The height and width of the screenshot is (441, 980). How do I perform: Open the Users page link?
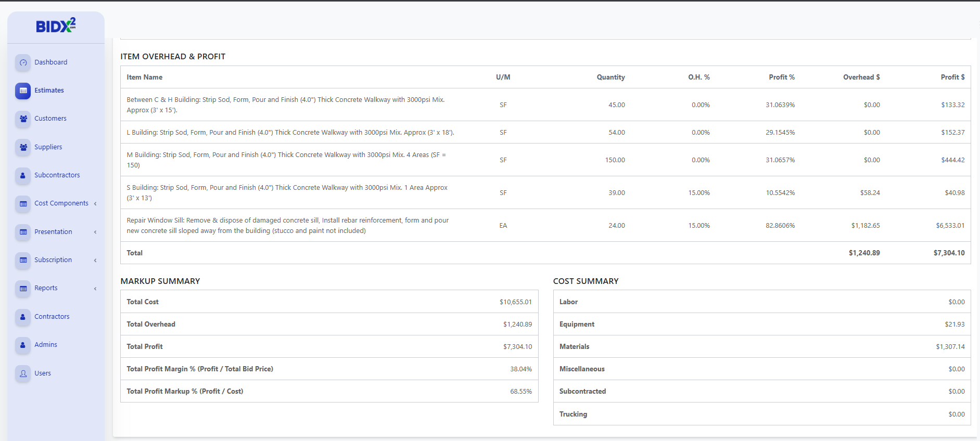(43, 373)
